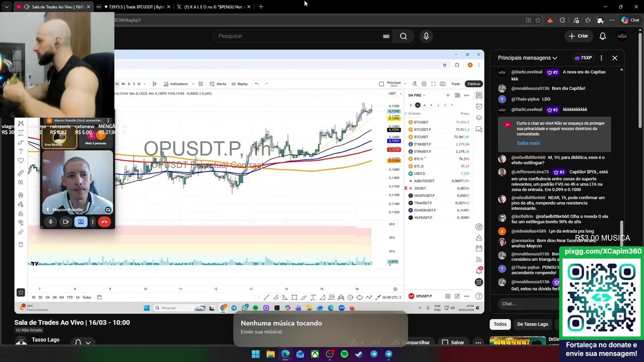
Task: Create an Alerta in the chart toolbar
Action: 218,84
